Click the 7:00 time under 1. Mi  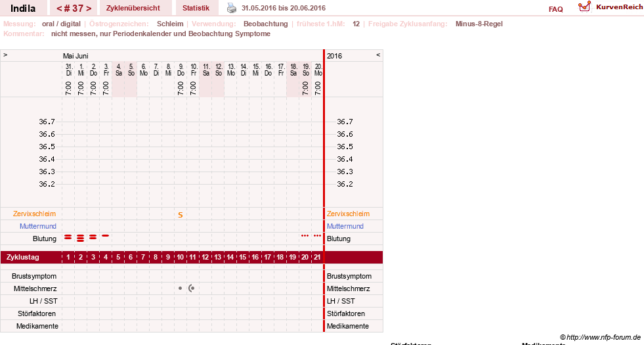[81, 88]
